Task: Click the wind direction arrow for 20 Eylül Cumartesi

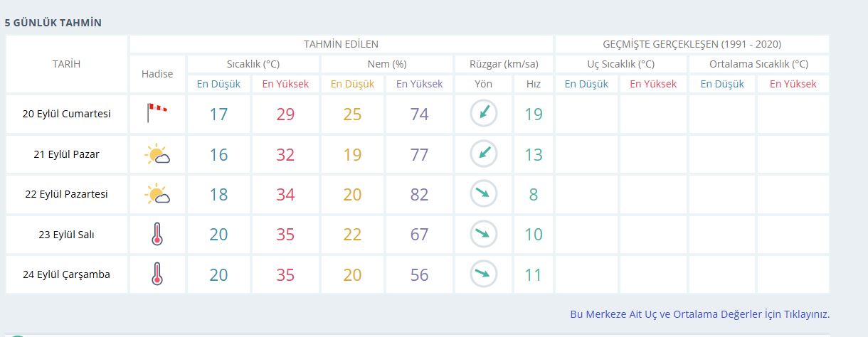Action: pos(483,113)
